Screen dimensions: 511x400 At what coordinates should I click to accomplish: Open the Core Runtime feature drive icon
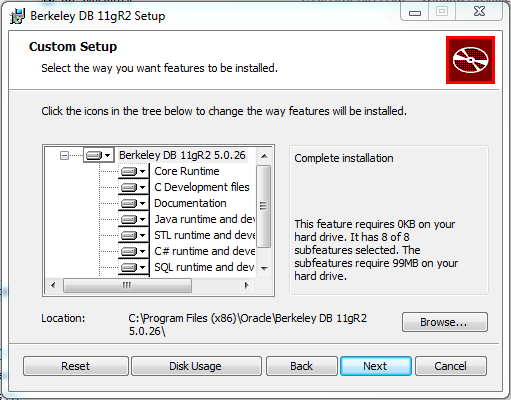[x=133, y=171]
